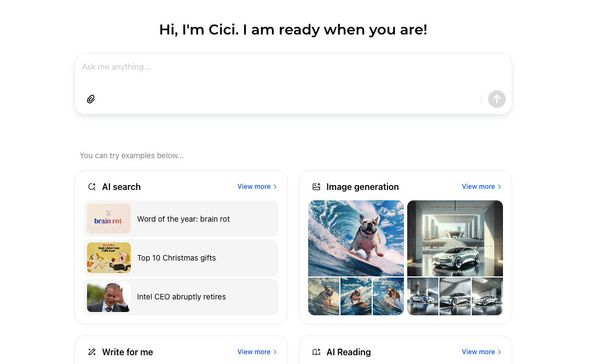Image resolution: width=590 pixels, height=364 pixels.
Task: Click the AI search magnifier icon
Action: tap(92, 187)
